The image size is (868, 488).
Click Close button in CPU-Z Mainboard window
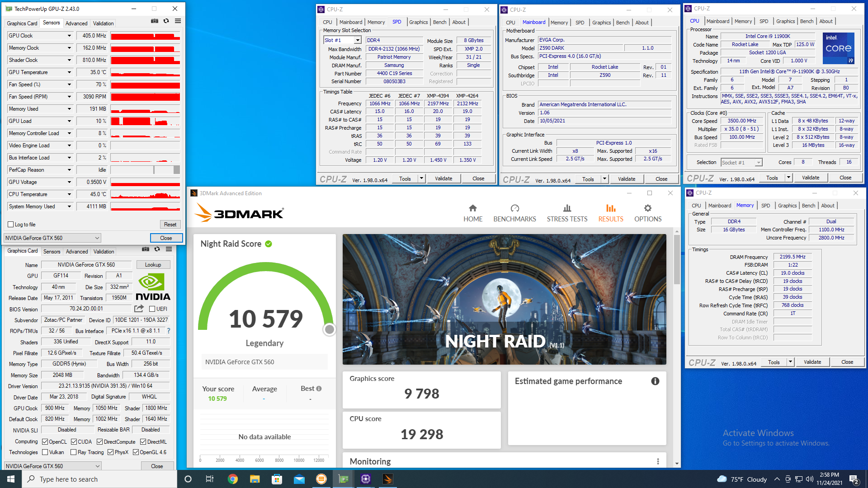point(661,179)
